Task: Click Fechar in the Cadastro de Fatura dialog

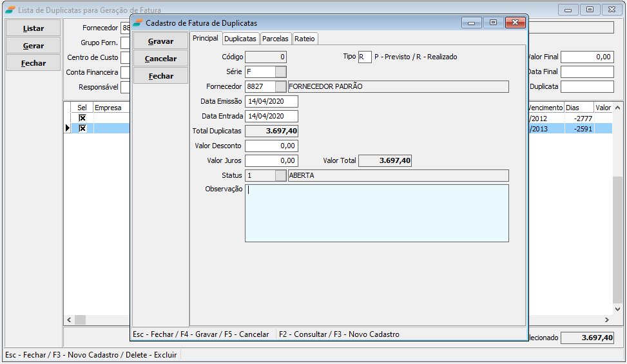Action: pyautogui.click(x=160, y=76)
